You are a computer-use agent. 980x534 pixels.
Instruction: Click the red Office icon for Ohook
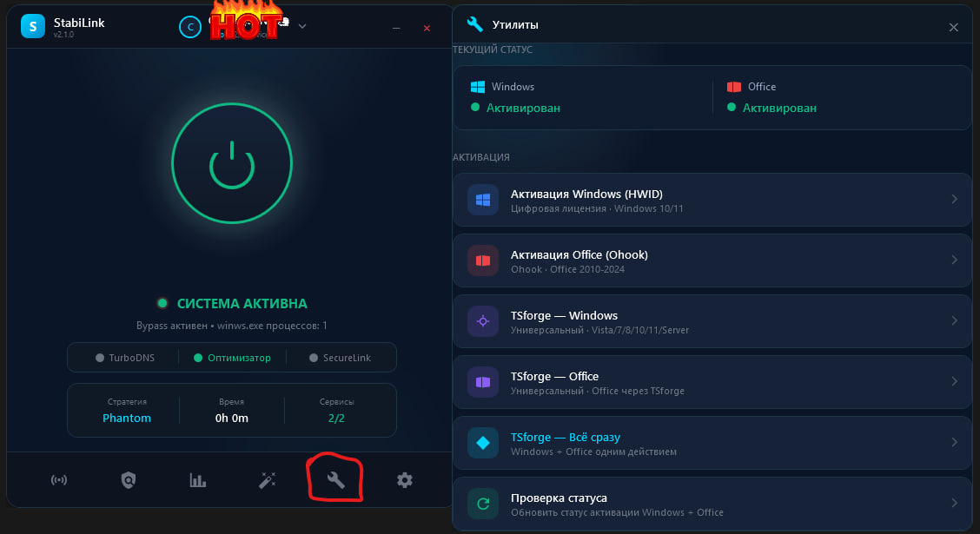(x=483, y=260)
